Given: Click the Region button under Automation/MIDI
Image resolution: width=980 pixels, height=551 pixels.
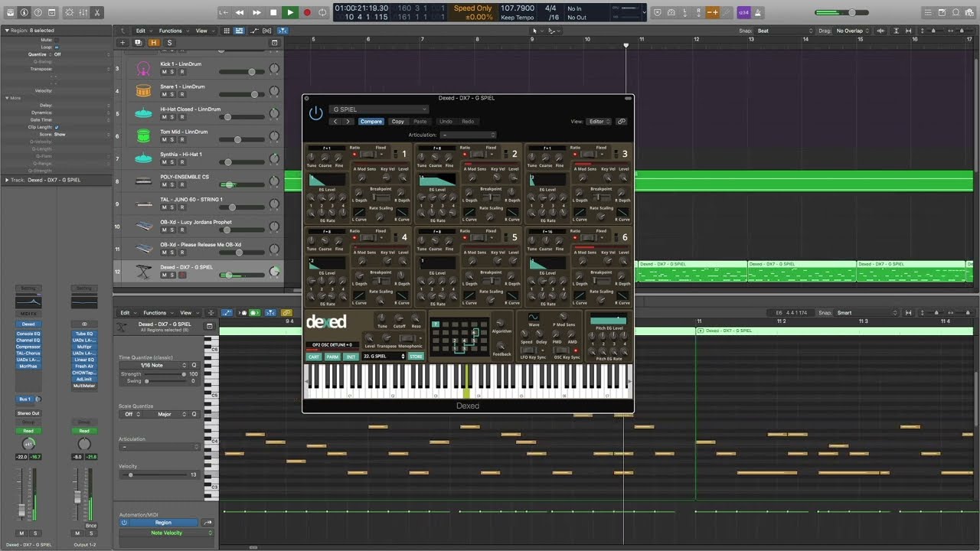Looking at the screenshot, I should pos(164,523).
